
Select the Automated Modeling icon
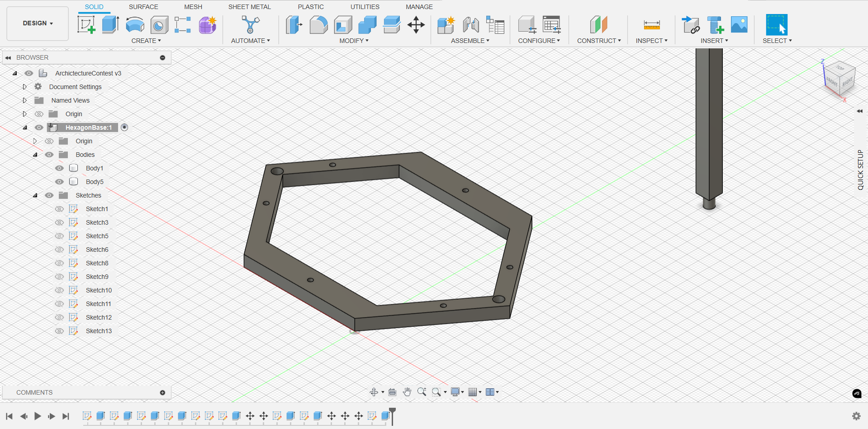click(250, 25)
